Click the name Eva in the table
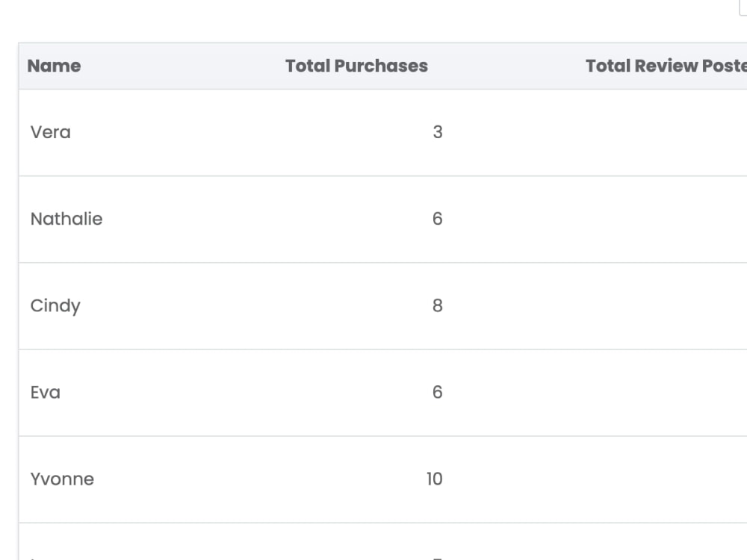747x560 pixels. (46, 392)
